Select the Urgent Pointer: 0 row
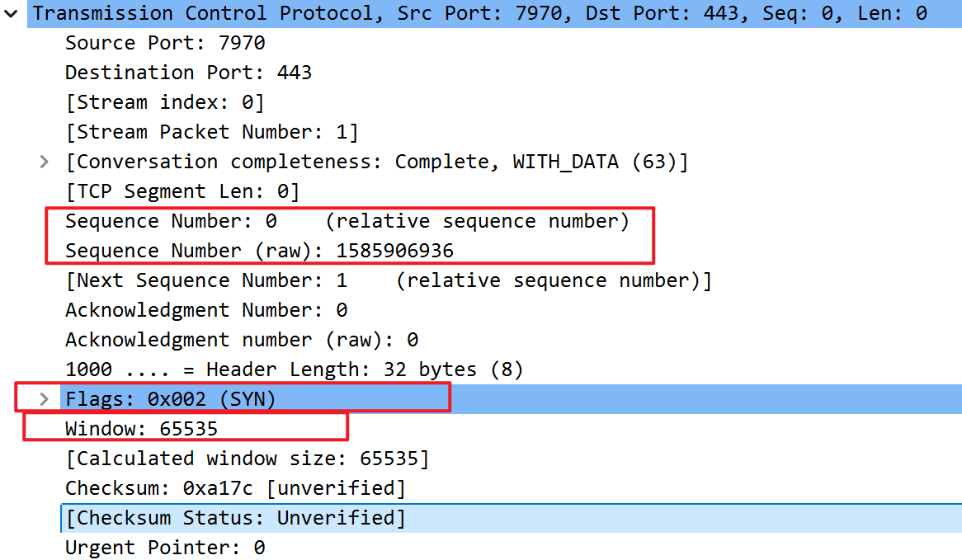This screenshot has height=560, width=962. [x=165, y=548]
